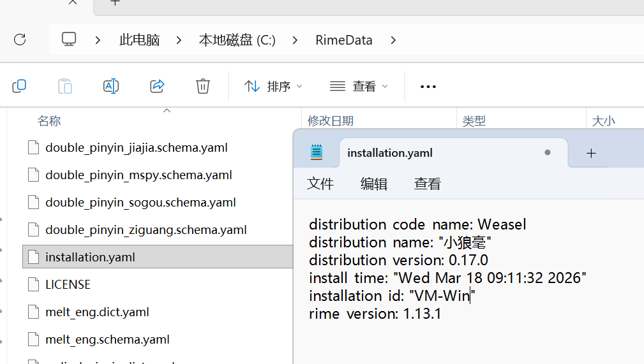Click the This PC monitor icon
This screenshot has height=364, width=644.
point(69,40)
